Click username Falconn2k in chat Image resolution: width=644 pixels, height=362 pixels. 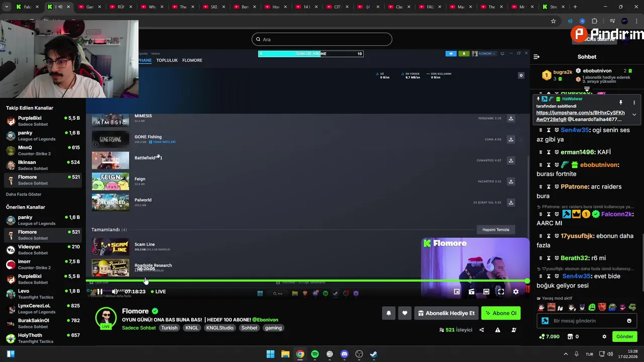pyautogui.click(x=616, y=214)
